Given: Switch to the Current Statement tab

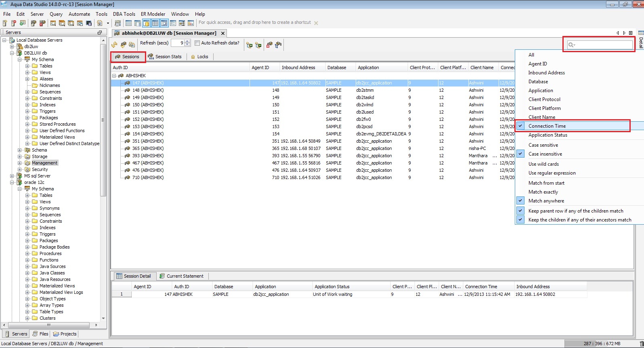Looking at the screenshot, I should (181, 276).
